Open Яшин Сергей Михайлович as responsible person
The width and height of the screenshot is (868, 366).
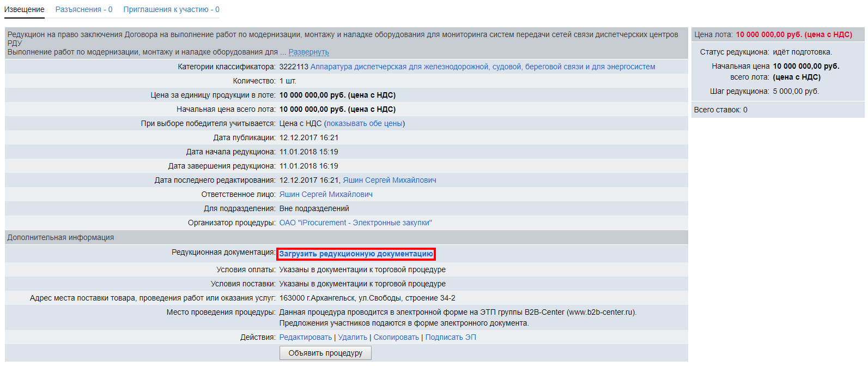[326, 194]
